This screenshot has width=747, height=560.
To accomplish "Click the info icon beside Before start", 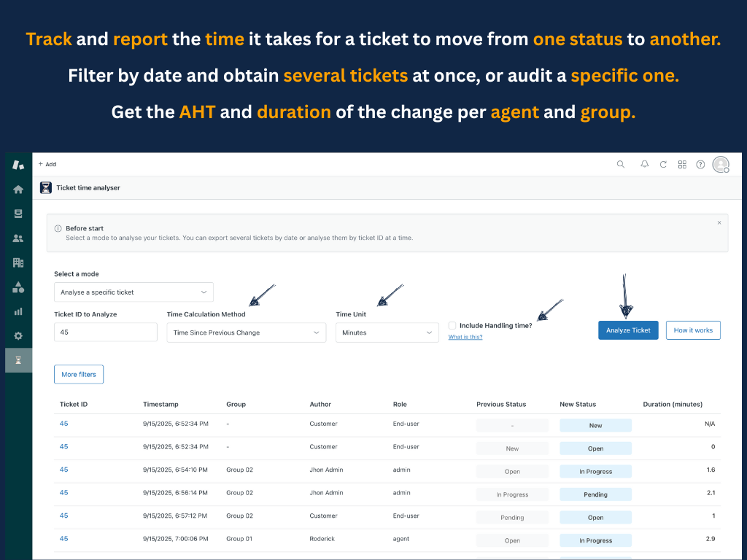I will click(x=58, y=228).
